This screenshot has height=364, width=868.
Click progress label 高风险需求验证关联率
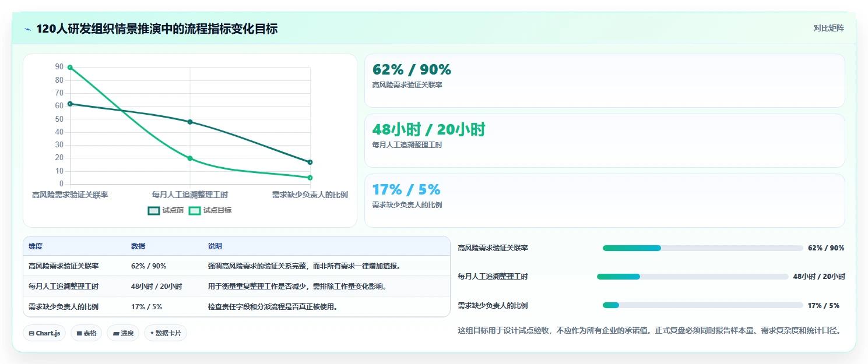493,248
